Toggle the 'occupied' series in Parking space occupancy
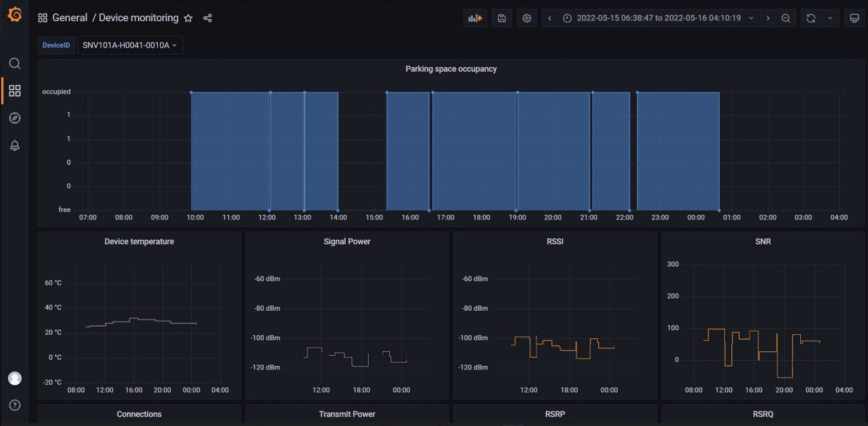The width and height of the screenshot is (868, 426). click(57, 91)
